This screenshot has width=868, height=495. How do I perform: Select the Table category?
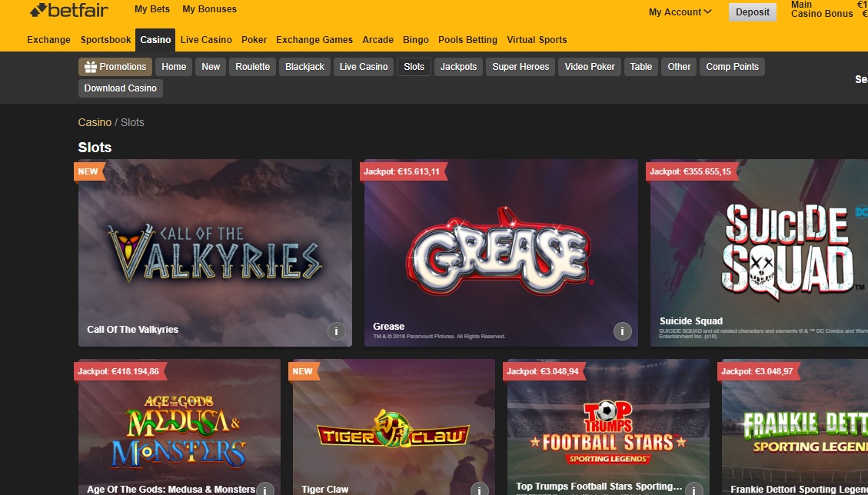coord(641,67)
